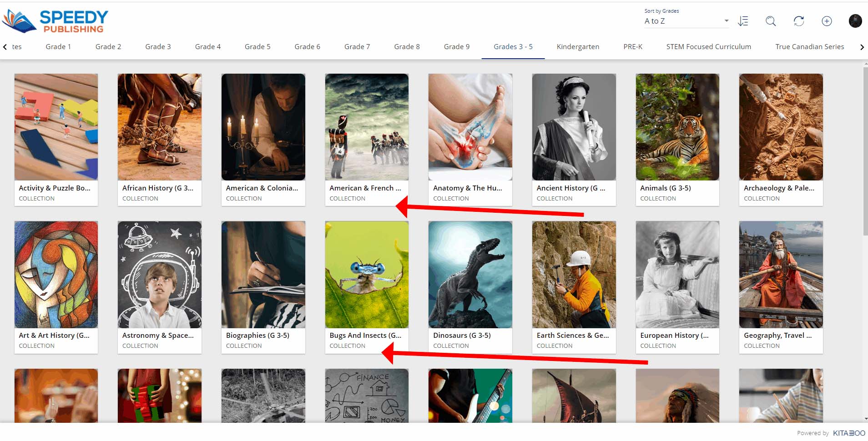Open the user profile avatar
Viewport: 868px width, 441px height.
[x=855, y=21]
